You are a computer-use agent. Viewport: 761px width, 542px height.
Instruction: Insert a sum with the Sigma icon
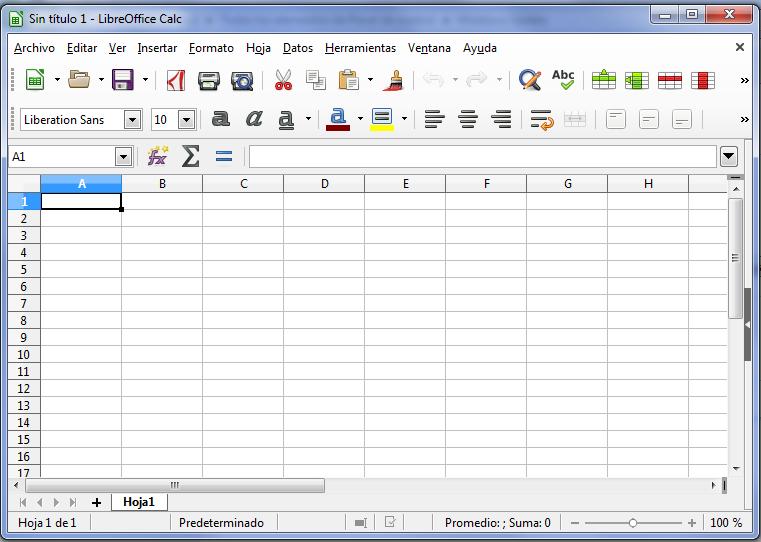coord(191,156)
